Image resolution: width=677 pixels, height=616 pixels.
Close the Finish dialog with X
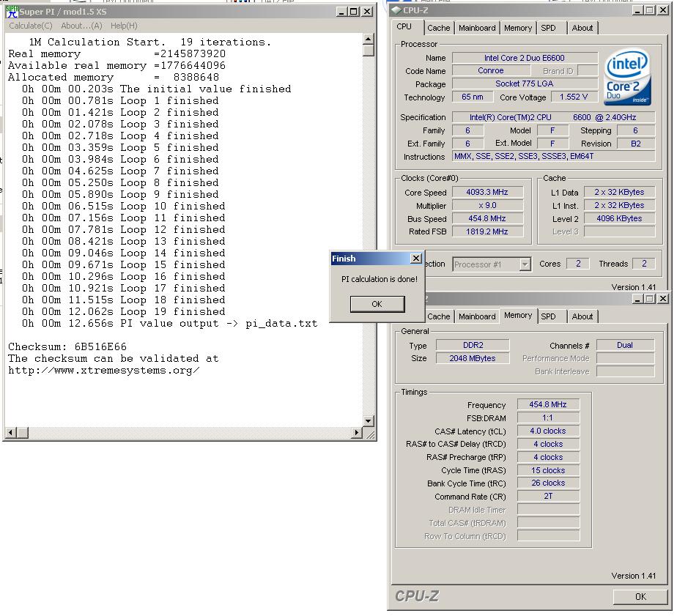(415, 258)
